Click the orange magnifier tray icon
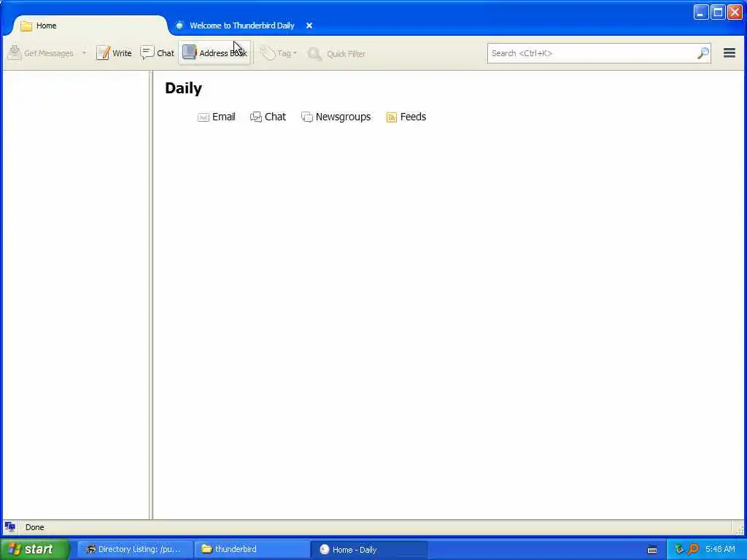747x560 pixels. [693, 549]
